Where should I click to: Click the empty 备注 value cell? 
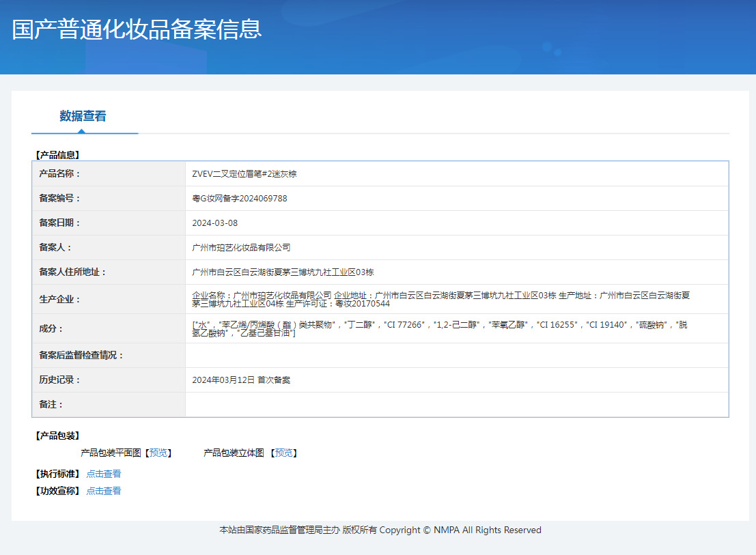click(x=456, y=405)
